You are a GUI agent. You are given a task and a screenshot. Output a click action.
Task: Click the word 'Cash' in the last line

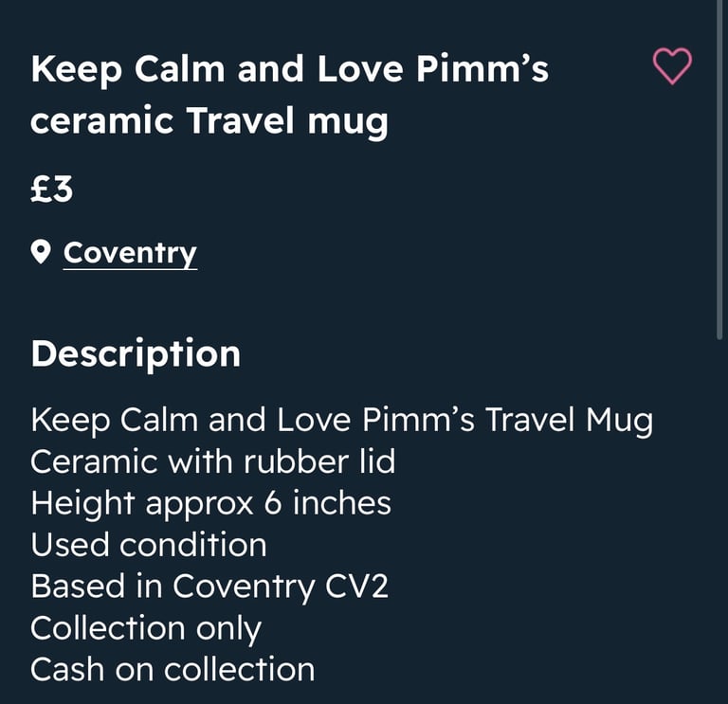tap(67, 669)
